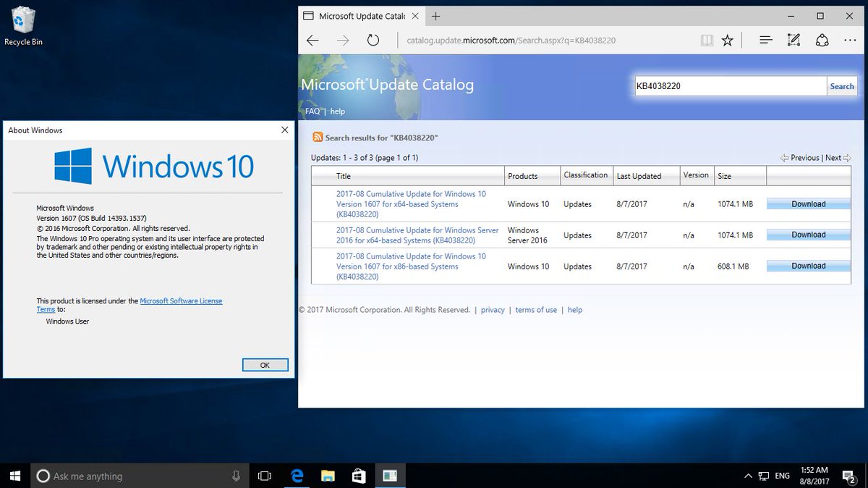Add the page to Favorites via the star

click(728, 40)
